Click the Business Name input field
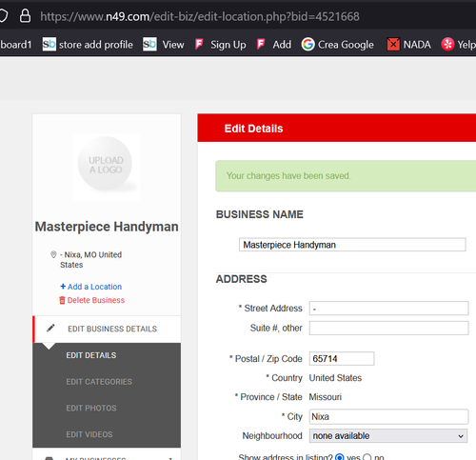This screenshot has width=476, height=460. (x=352, y=245)
